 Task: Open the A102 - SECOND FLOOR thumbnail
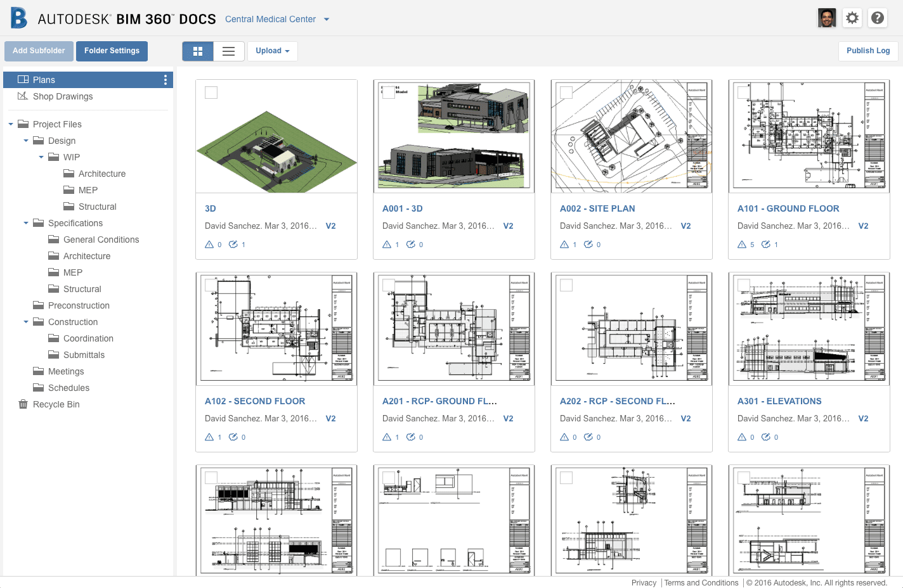276,328
